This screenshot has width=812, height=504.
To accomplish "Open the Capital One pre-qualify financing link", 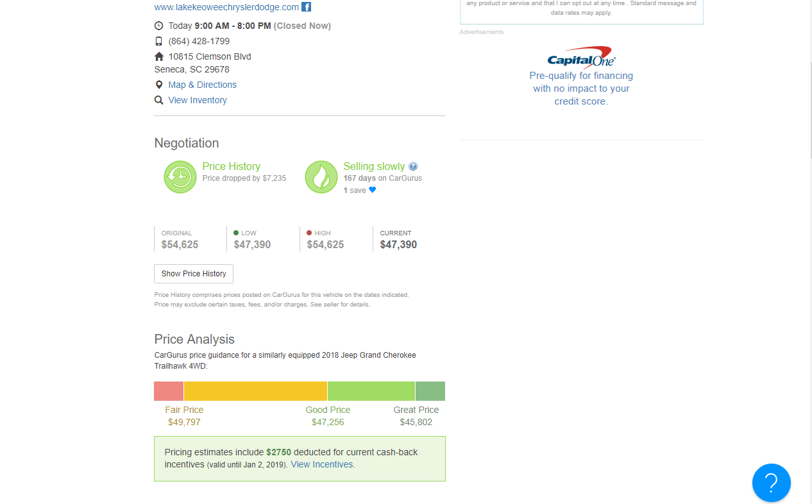I will (x=581, y=88).
